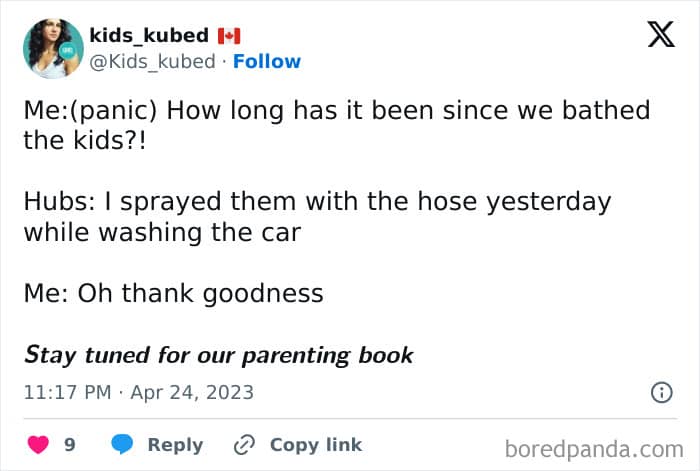Click the reply speech bubble icon
The image size is (700, 471).
click(x=122, y=445)
